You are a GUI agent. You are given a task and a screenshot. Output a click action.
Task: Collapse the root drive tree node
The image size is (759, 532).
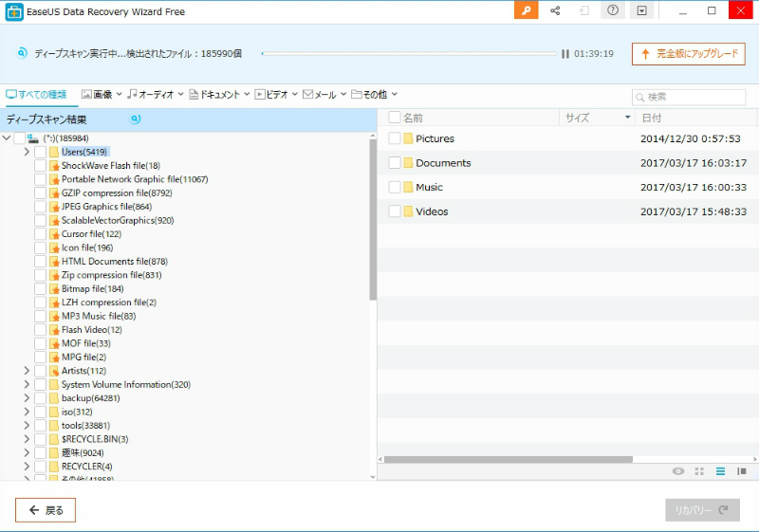point(7,138)
